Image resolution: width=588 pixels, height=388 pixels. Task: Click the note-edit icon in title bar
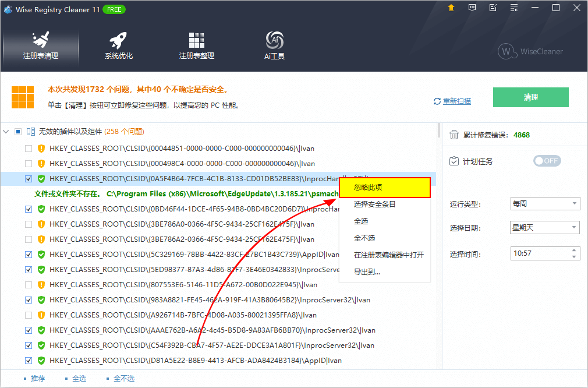[493, 8]
